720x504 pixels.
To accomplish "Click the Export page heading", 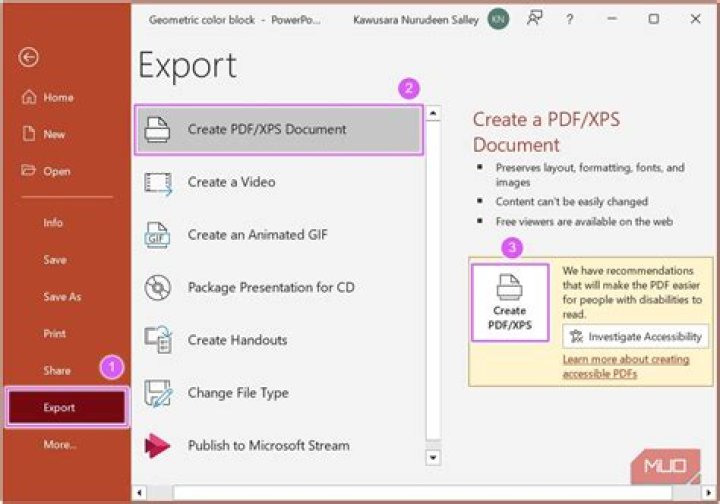I will [187, 67].
